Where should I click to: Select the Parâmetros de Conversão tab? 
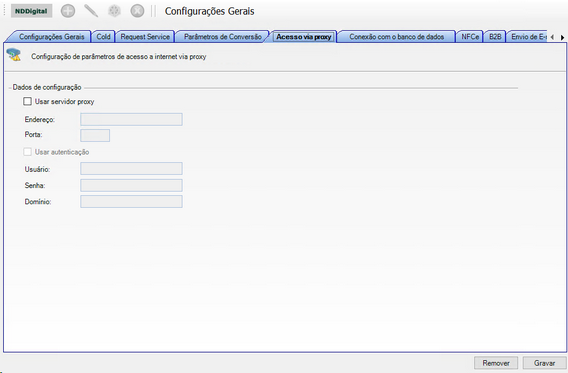tap(222, 37)
